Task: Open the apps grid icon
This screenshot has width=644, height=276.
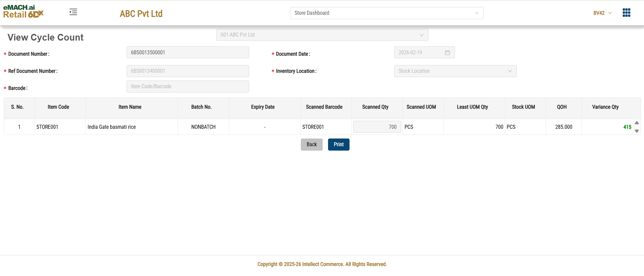Action: click(626, 13)
